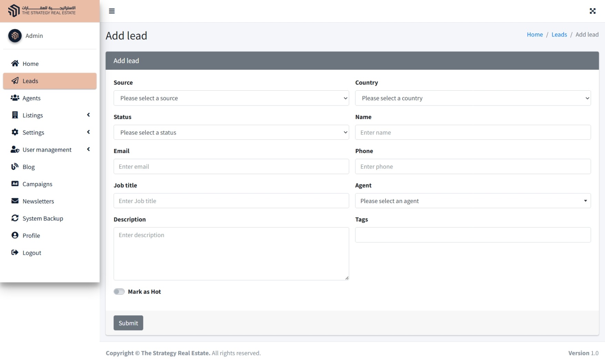605x364 pixels.
Task: Enable the Mark as Hot toggle
Action: tap(119, 292)
